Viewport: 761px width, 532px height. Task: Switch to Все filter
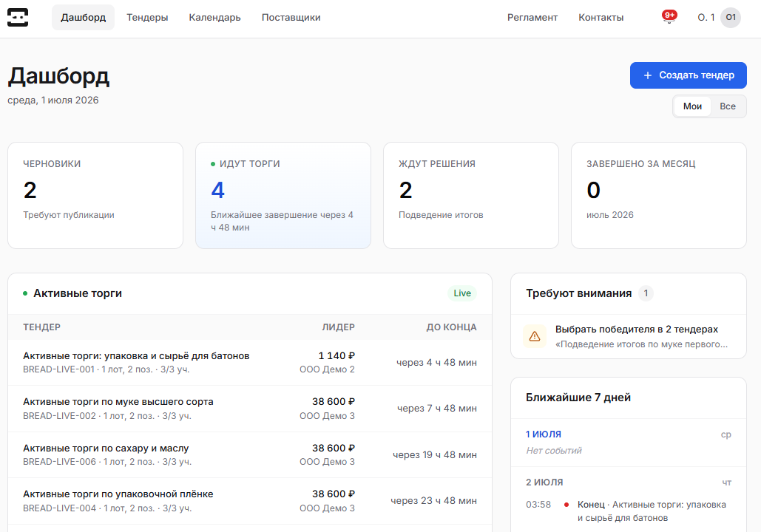[x=728, y=106]
